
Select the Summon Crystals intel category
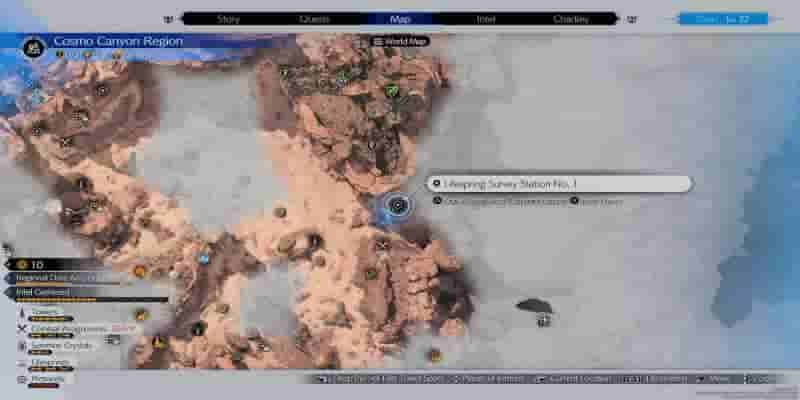tap(61, 345)
